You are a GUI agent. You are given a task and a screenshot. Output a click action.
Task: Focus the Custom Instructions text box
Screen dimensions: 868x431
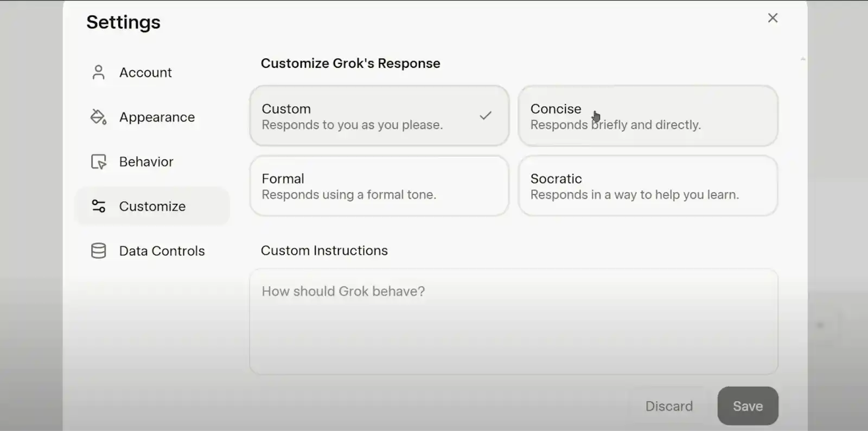tap(514, 321)
